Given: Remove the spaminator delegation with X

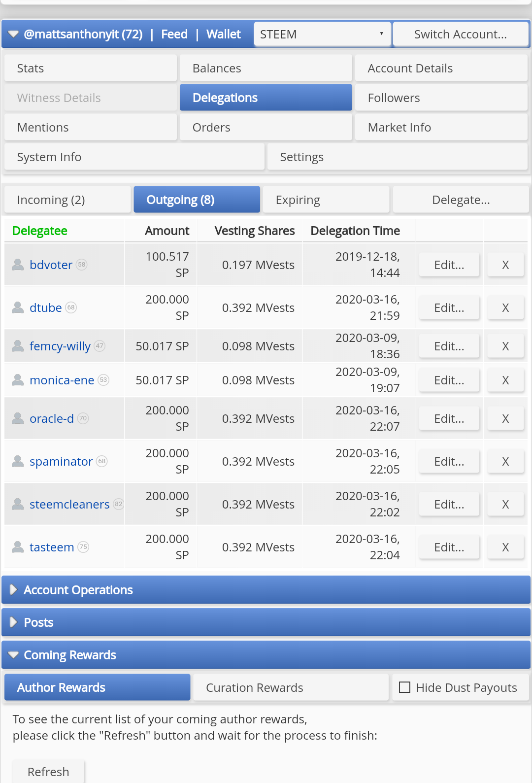Looking at the screenshot, I should coord(505,461).
